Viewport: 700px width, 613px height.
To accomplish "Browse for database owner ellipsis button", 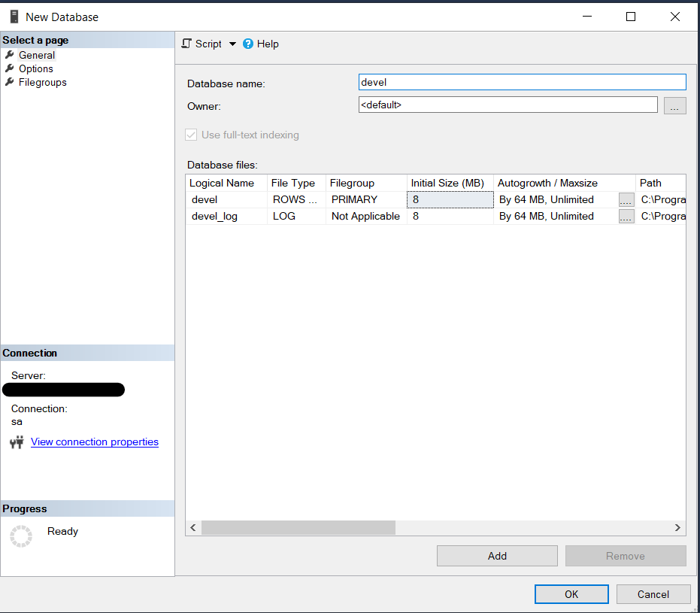I will tap(674, 106).
